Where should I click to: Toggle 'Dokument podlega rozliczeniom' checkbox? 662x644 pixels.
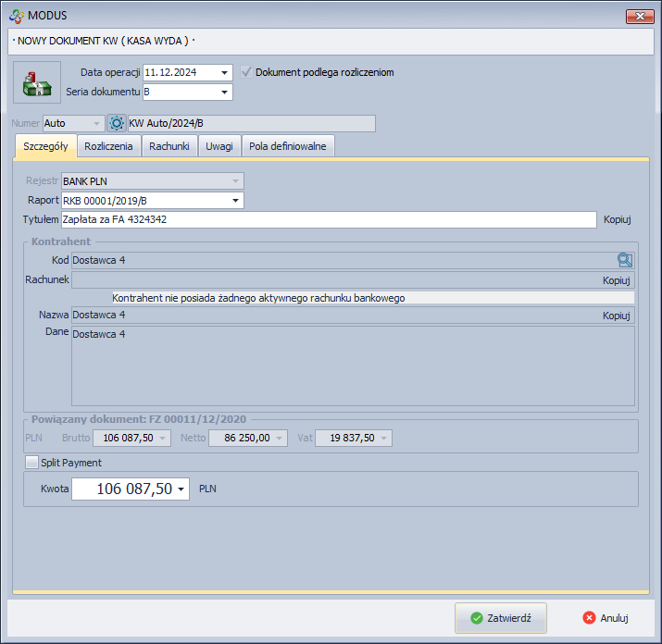(246, 72)
